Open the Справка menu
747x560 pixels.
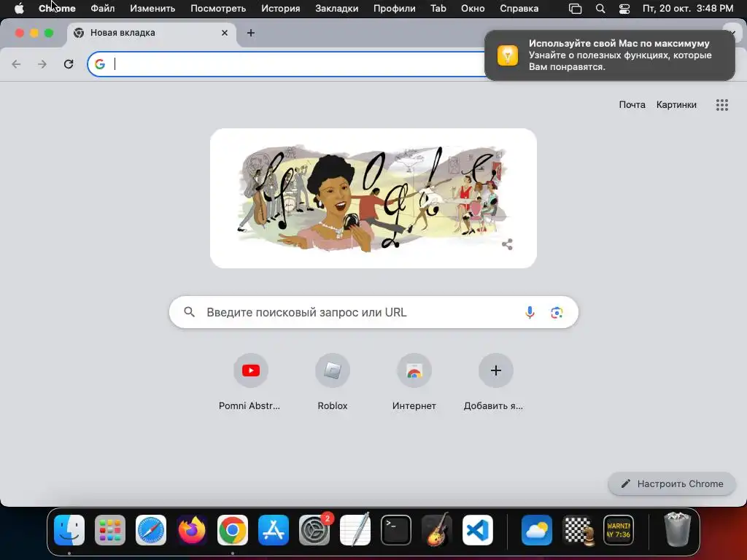(x=519, y=9)
